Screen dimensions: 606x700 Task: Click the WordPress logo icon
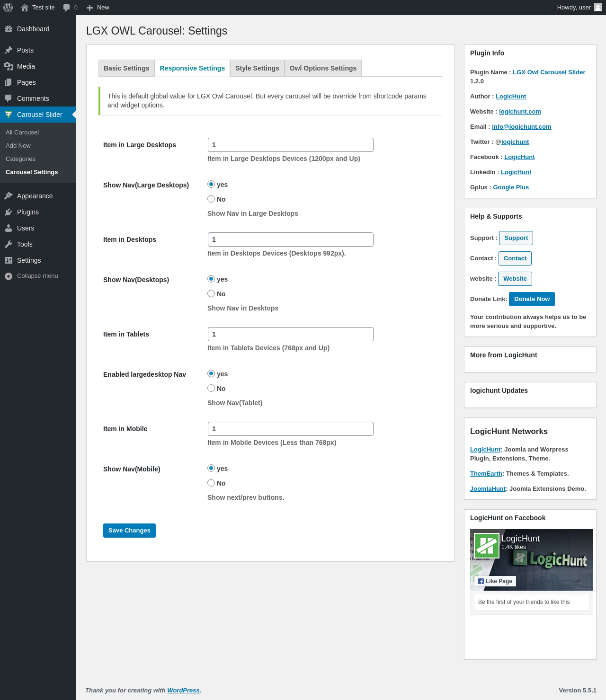[8, 8]
